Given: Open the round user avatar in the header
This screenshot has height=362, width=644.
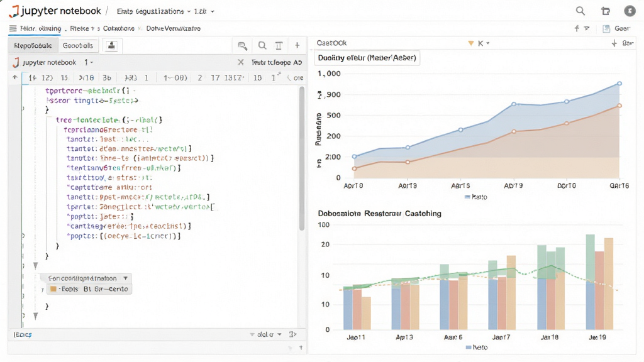Looking at the screenshot, I should tap(630, 11).
